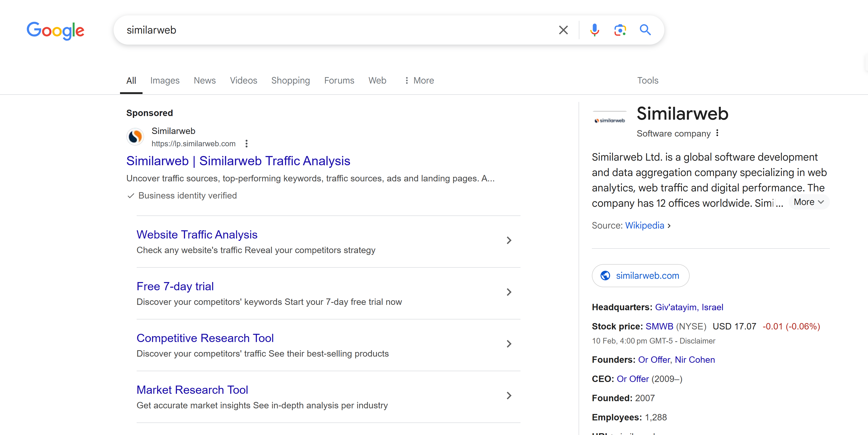The width and height of the screenshot is (868, 435).
Task: Click the Similarweb knowledge panel logo thumbnail
Action: pyautogui.click(x=610, y=121)
